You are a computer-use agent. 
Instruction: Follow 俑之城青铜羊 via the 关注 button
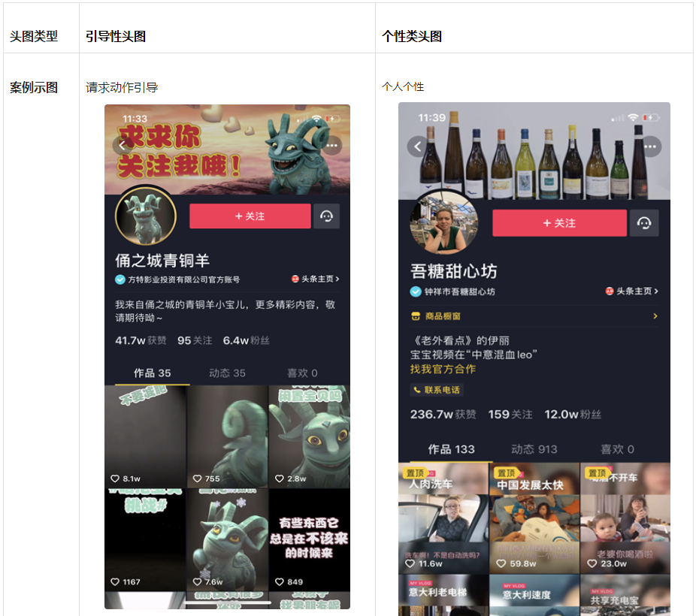point(250,216)
